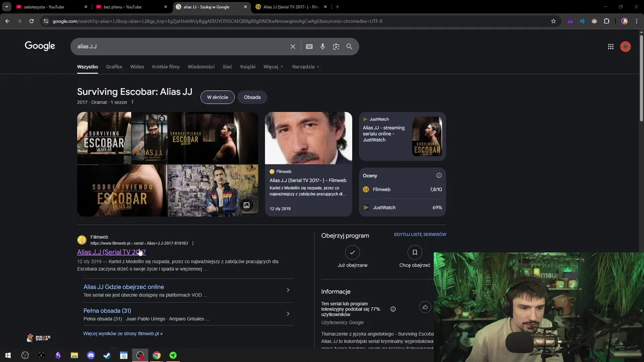644x362 pixels.
Task: Open the Filmweb result's three-dot menu
Action: tap(193, 243)
